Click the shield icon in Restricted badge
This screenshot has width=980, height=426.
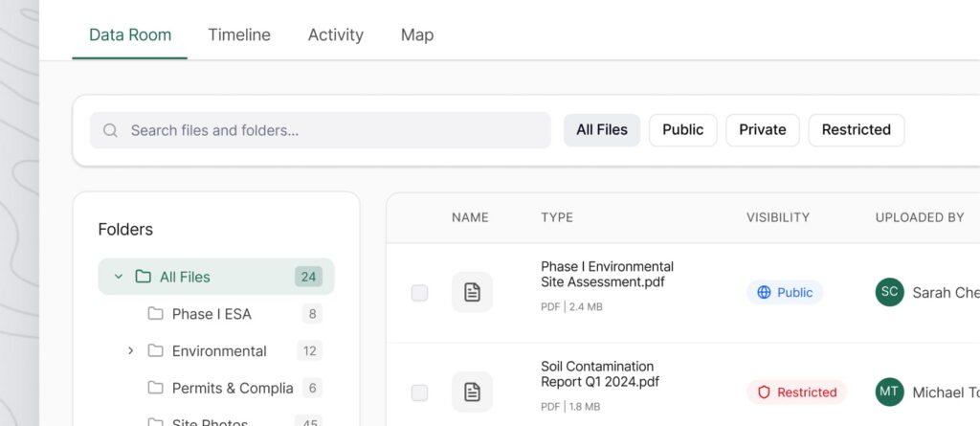764,392
